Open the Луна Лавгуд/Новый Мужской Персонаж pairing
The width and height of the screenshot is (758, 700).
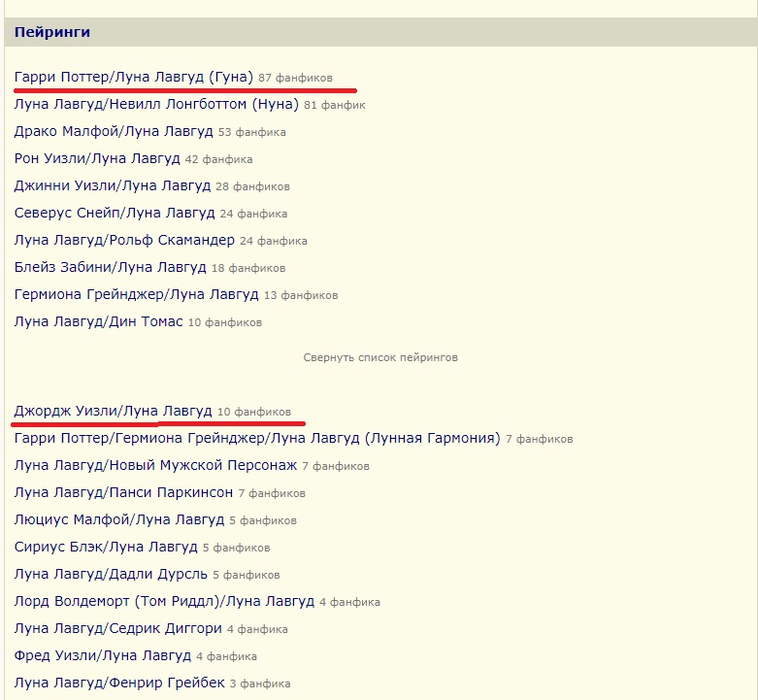coord(155,465)
